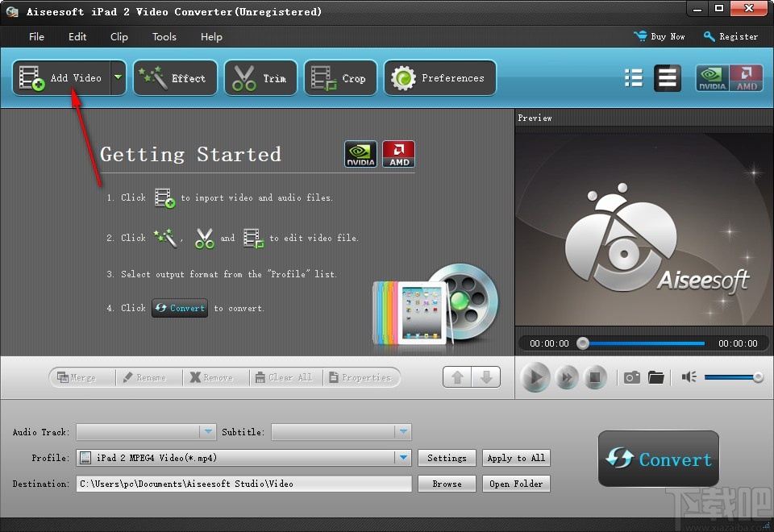
Task: Click the Clear All button
Action: tap(284, 377)
